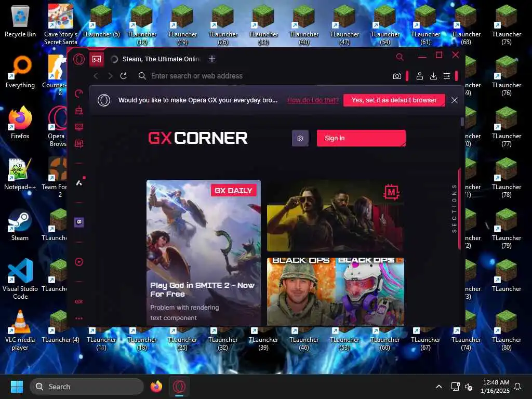Open the Twitch sidebar icon
The image size is (532, 399).
tap(79, 222)
